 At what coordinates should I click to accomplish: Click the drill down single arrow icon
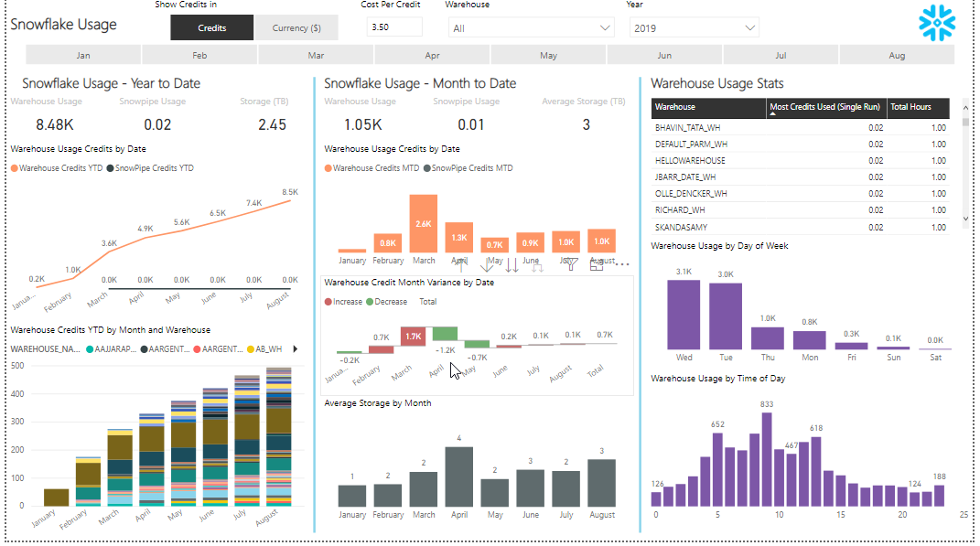[487, 265]
